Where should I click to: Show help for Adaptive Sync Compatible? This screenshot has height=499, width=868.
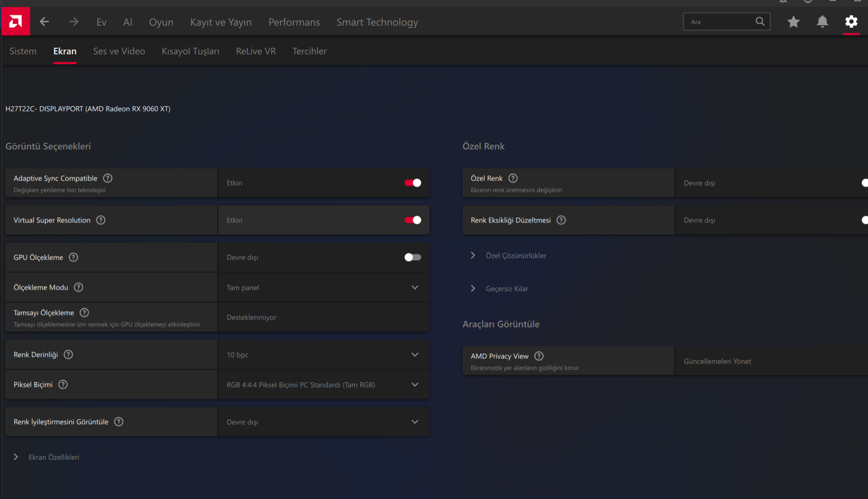pos(108,178)
